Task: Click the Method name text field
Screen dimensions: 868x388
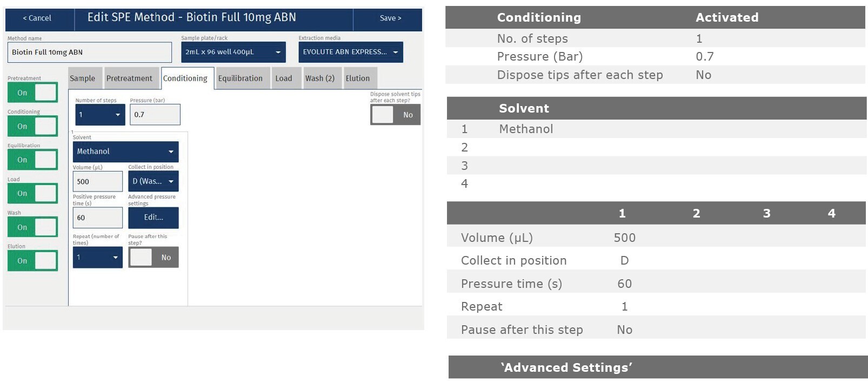Action: pos(89,52)
